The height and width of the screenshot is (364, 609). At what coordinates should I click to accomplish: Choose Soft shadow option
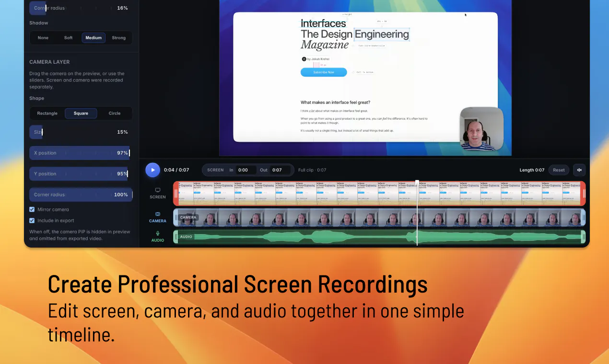point(69,38)
